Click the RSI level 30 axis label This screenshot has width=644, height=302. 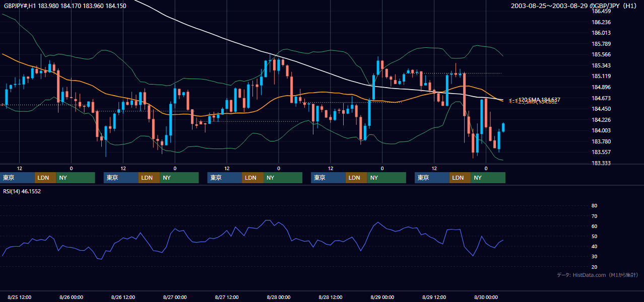594,257
